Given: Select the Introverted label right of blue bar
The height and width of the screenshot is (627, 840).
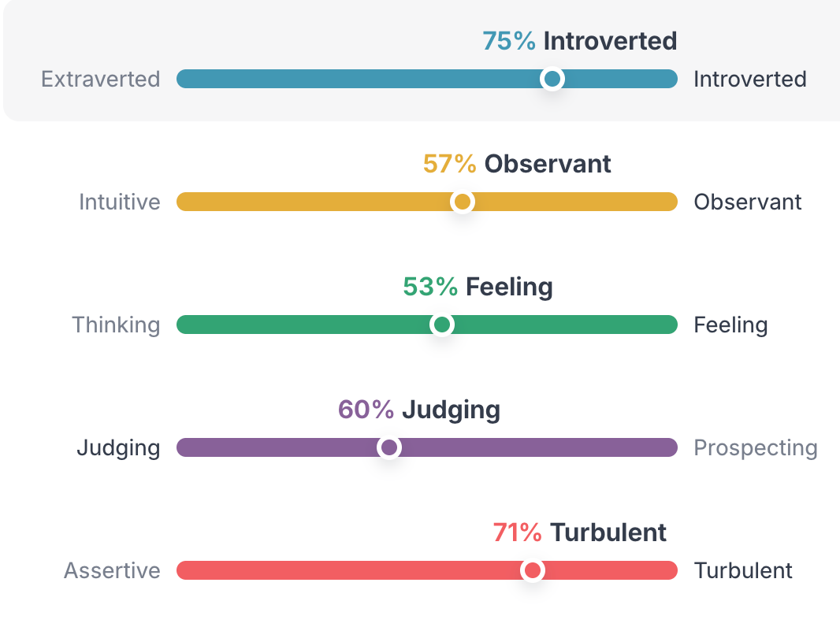Looking at the screenshot, I should click(x=749, y=79).
